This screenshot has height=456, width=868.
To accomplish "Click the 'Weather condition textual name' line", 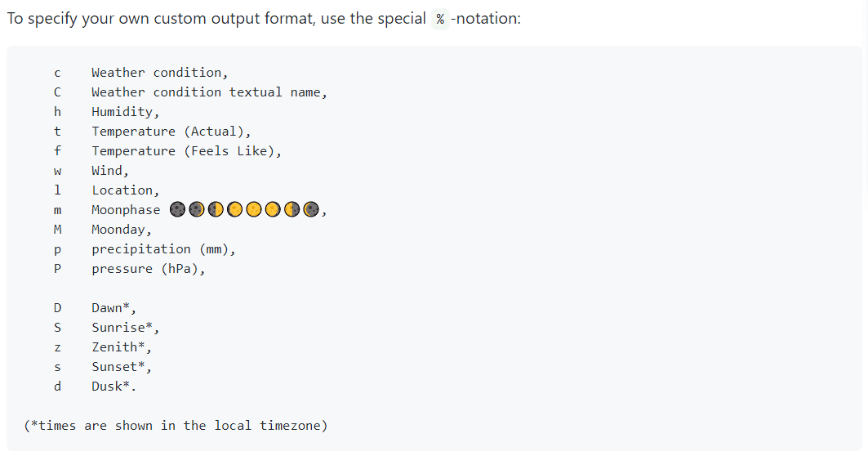I will pos(209,92).
